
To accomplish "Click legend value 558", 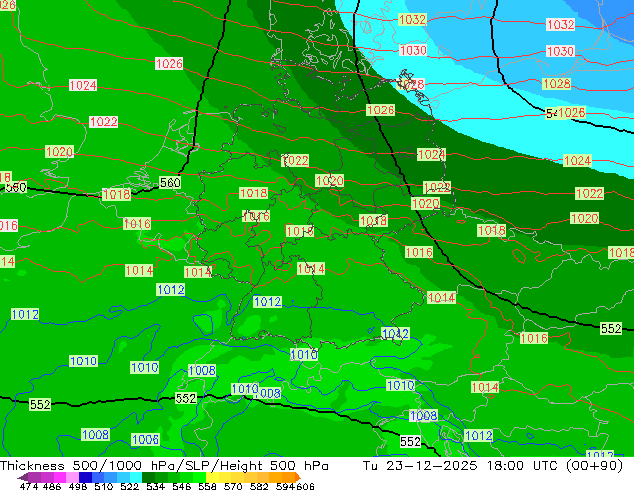I will [x=207, y=486].
